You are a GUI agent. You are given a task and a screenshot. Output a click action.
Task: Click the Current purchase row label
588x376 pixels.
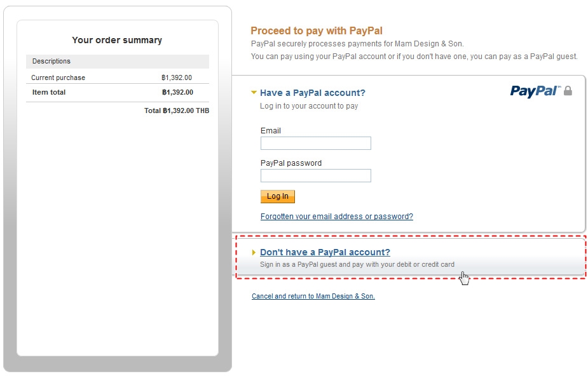coord(58,77)
